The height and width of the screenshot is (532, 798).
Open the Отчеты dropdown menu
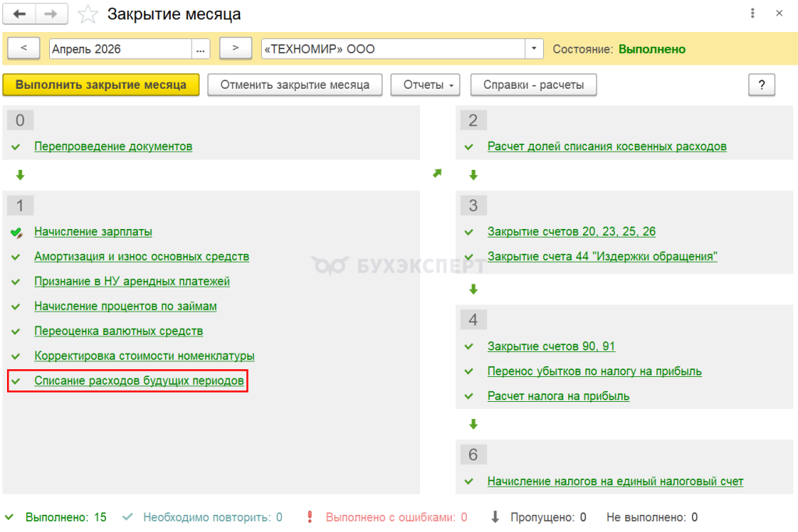425,85
